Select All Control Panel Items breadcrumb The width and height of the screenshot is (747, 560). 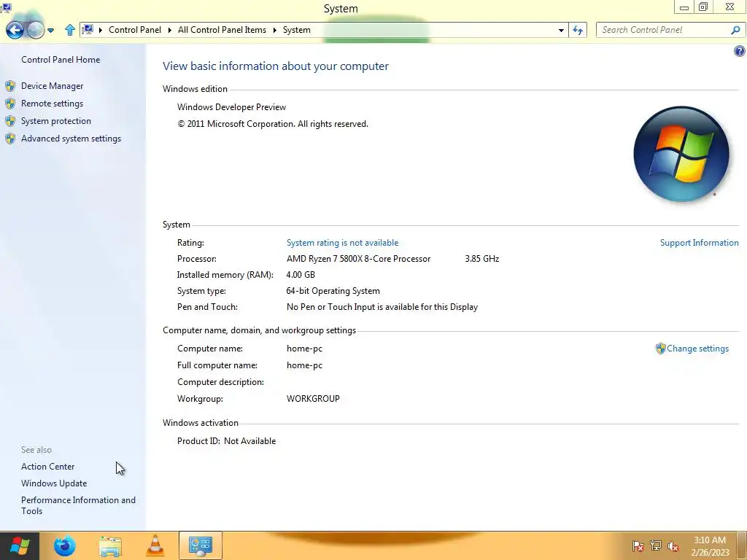tap(222, 29)
